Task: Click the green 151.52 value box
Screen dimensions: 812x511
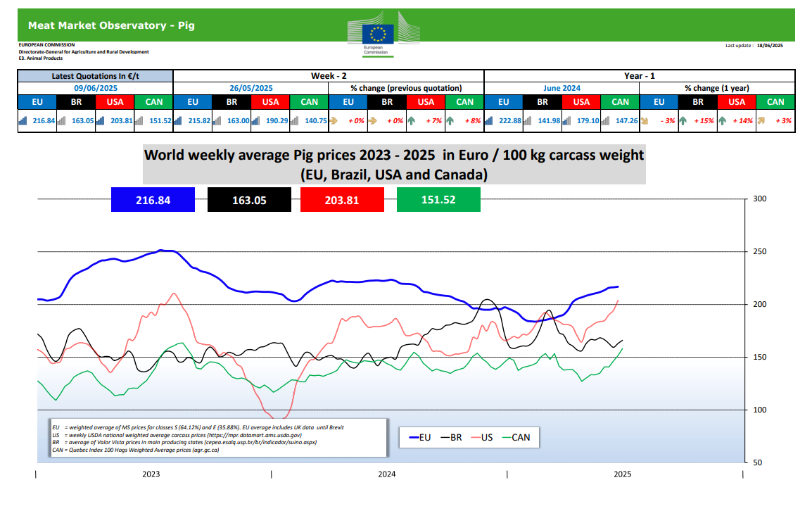Action: (x=438, y=200)
